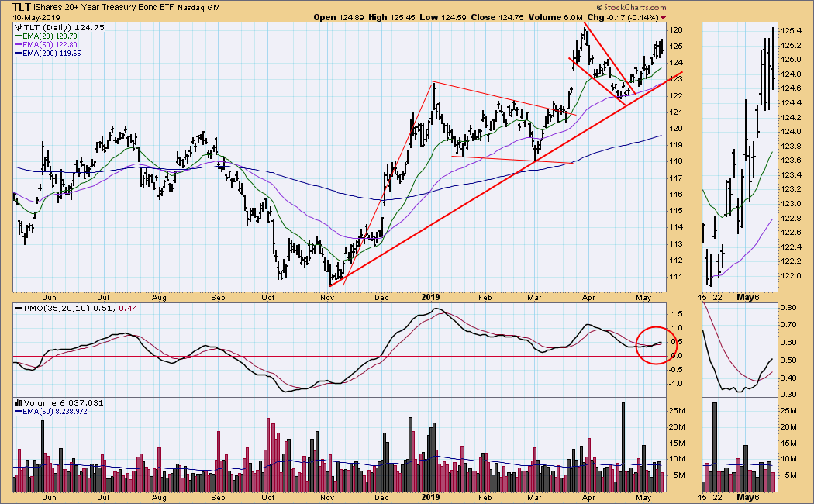Click the EMA(50) 8,238,972 volume legend label
Viewport: 814px width, 504px height.
(x=55, y=411)
